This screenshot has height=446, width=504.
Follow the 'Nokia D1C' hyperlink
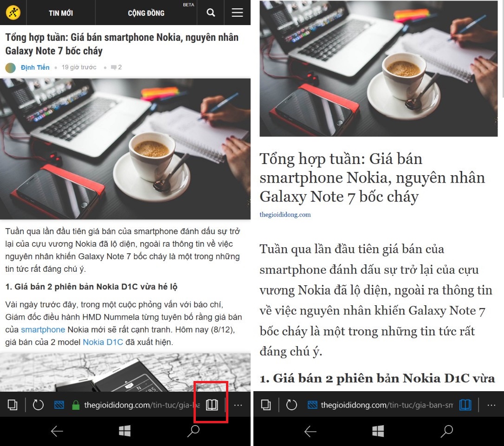103,342
